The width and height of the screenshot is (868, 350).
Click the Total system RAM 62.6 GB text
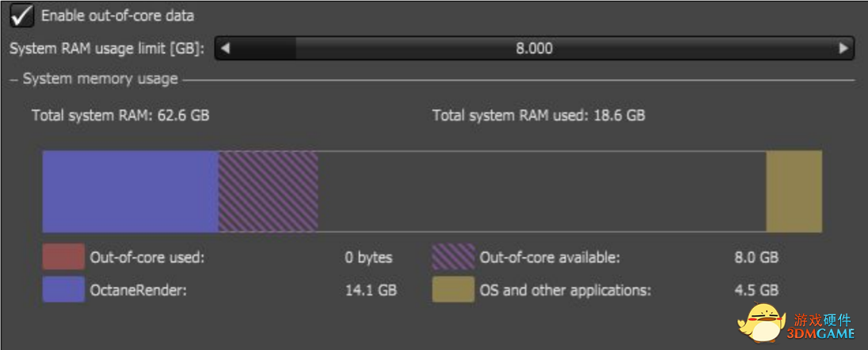pos(120,116)
